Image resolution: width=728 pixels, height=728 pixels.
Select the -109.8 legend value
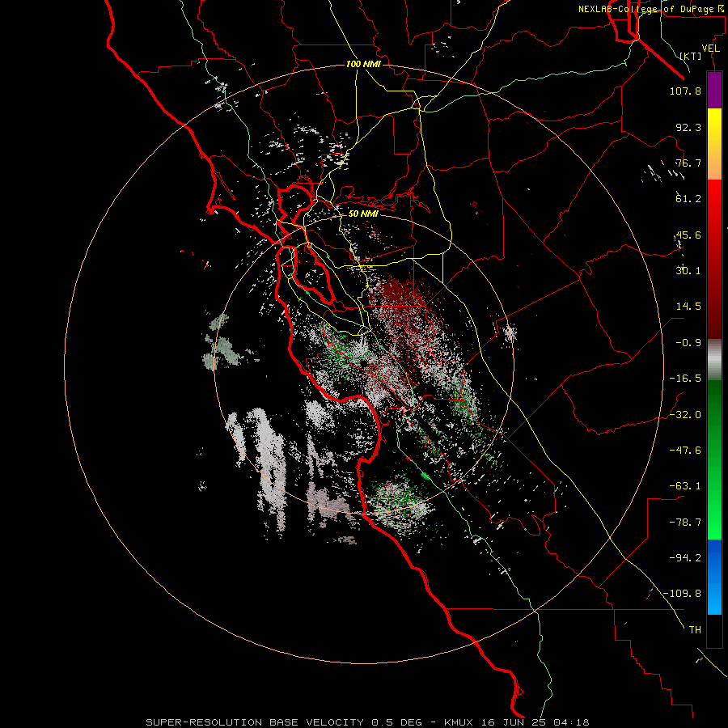click(682, 594)
